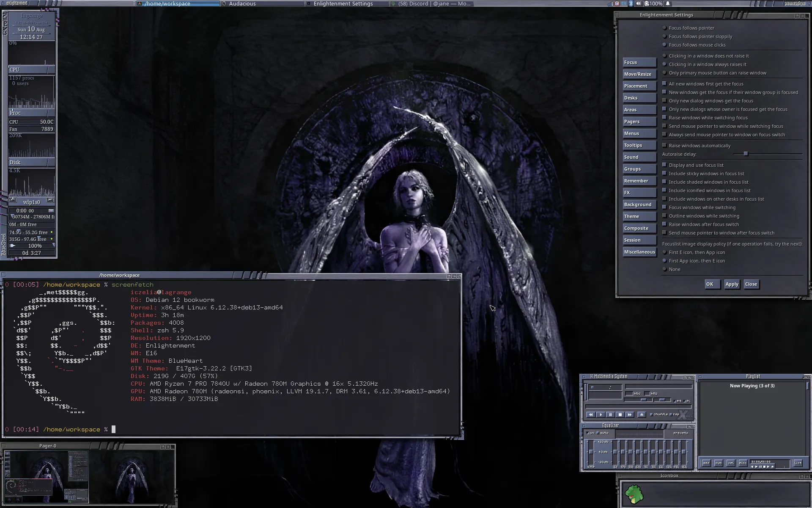Click the green dragon icon in Iconbox
Viewport: 812px width, 508px height.
[x=634, y=494]
